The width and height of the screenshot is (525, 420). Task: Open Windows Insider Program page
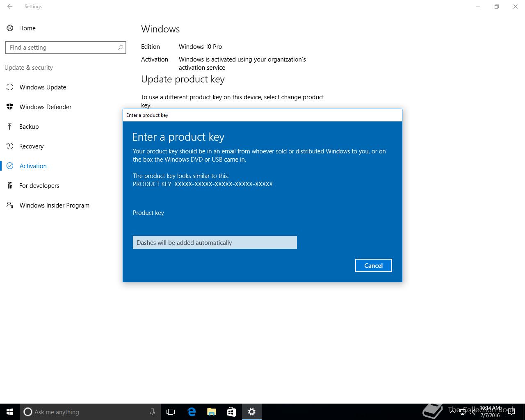pos(54,205)
